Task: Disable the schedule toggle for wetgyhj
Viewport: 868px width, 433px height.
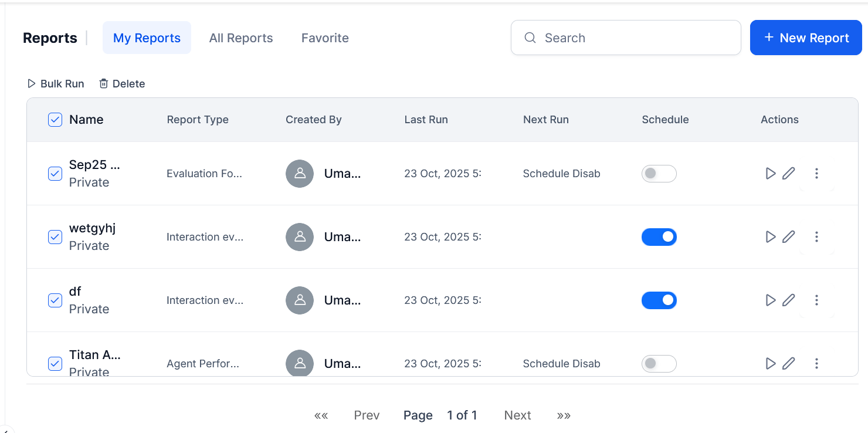Action: point(659,237)
